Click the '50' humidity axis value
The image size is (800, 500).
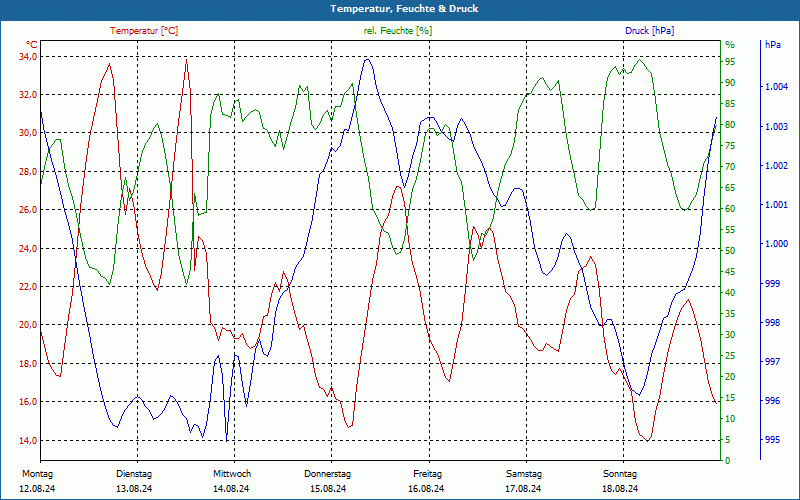[730, 251]
